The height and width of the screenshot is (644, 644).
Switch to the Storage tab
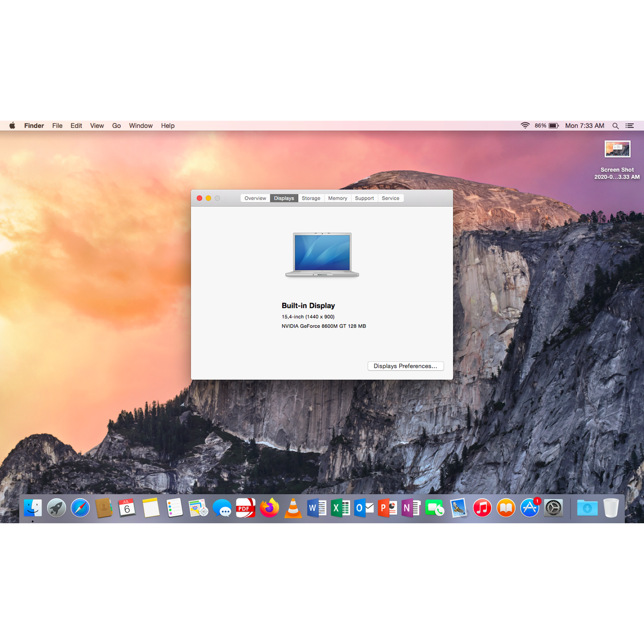coord(311,198)
